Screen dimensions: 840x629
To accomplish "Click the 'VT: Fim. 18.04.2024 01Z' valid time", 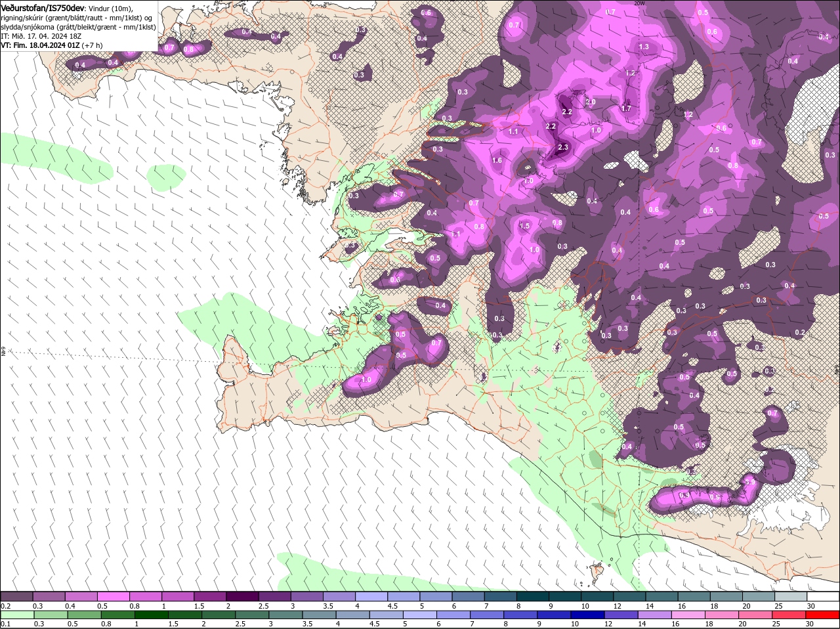I will coord(41,46).
